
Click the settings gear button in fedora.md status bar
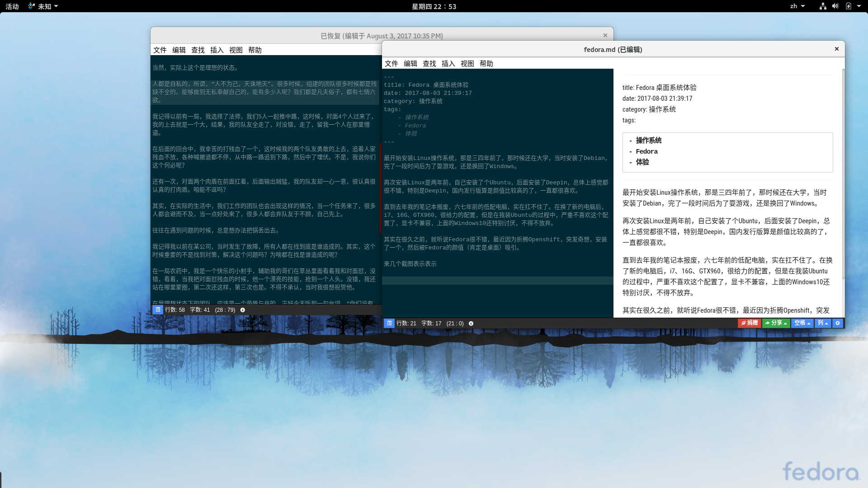(838, 323)
